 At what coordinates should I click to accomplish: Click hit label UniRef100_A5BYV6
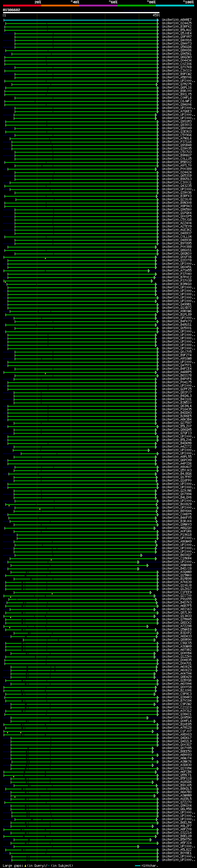(x=177, y=77)
